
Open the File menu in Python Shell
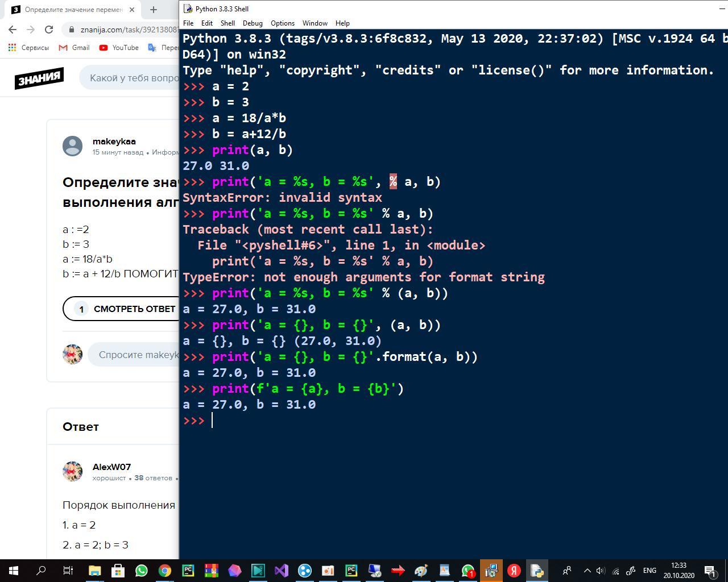tap(188, 23)
